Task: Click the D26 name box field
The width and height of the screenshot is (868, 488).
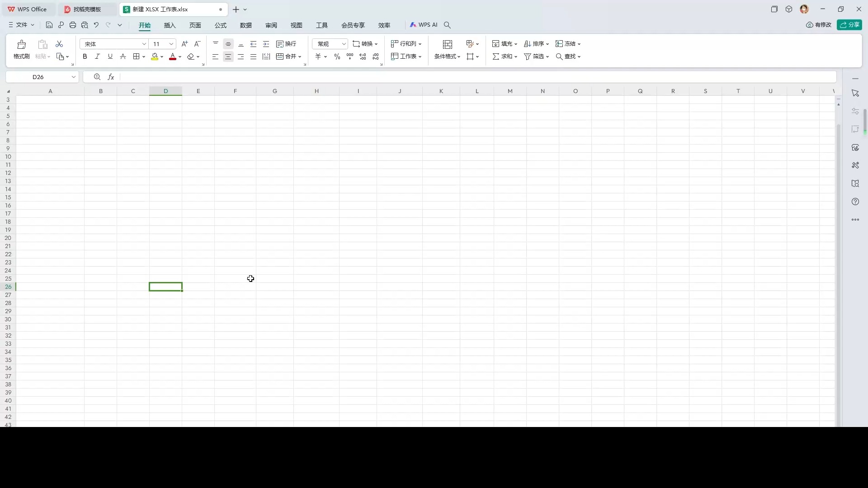Action: [38, 77]
